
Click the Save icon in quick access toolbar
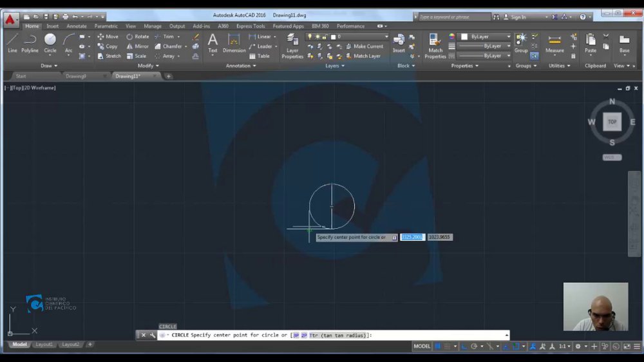click(x=46, y=17)
